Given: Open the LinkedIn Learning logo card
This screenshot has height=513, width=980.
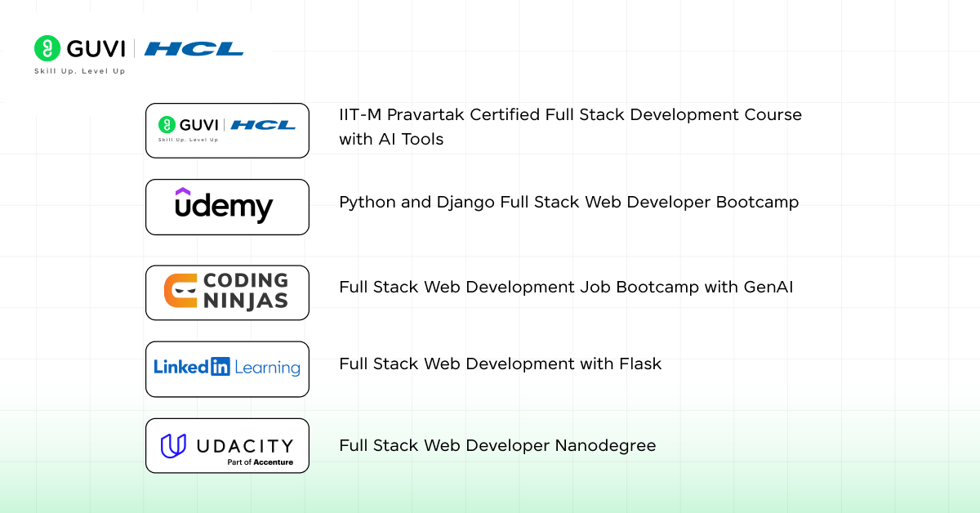Looking at the screenshot, I should pyautogui.click(x=227, y=369).
